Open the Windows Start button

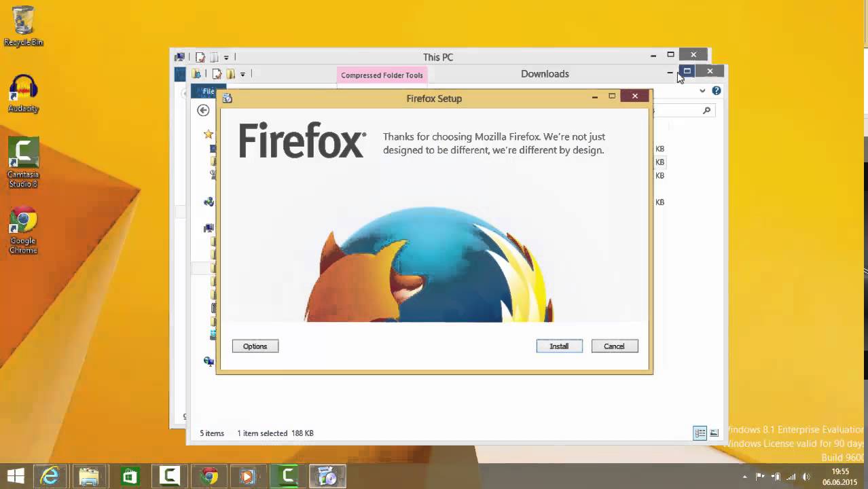coord(16,476)
